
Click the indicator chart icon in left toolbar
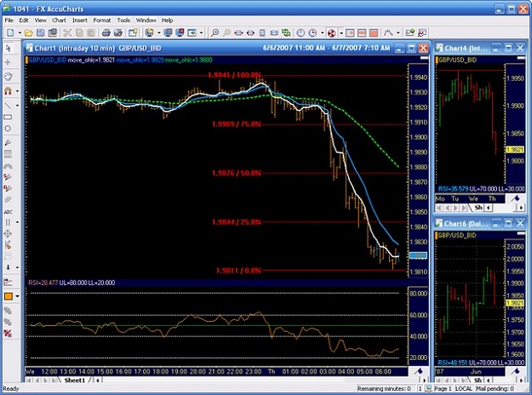pyautogui.click(x=8, y=281)
